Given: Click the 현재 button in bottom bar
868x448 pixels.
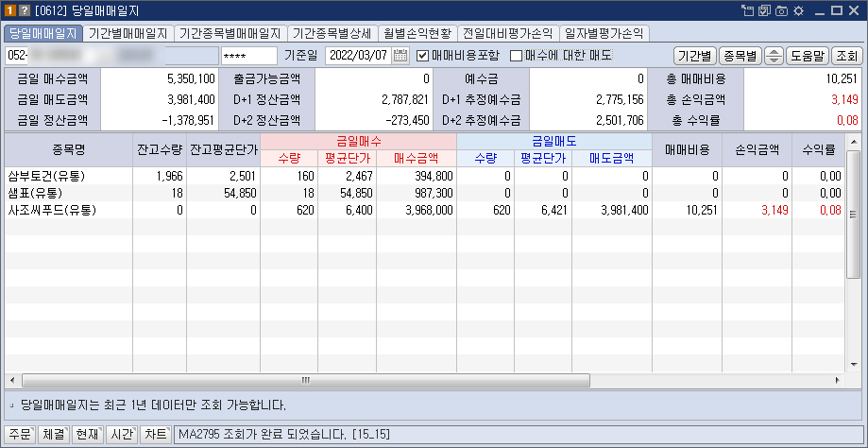Looking at the screenshot, I should [88, 435].
